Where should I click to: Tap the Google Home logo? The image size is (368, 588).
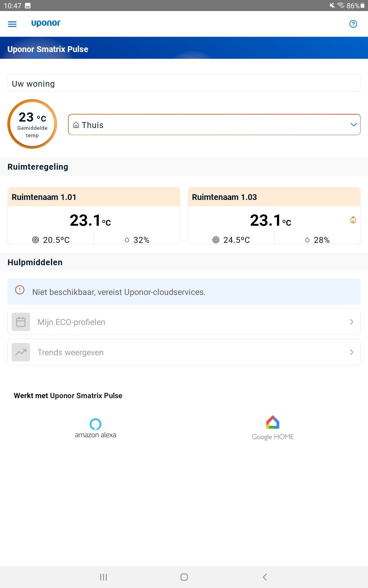pyautogui.click(x=273, y=428)
